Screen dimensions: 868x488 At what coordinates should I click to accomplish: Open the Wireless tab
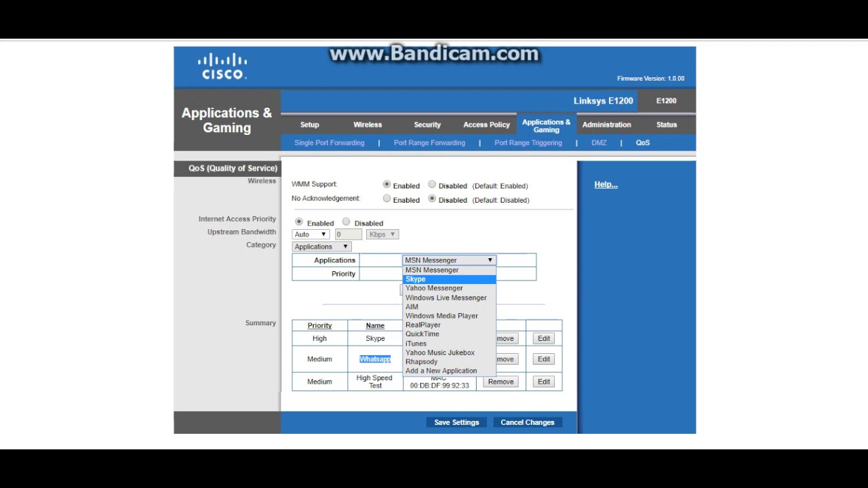click(368, 125)
